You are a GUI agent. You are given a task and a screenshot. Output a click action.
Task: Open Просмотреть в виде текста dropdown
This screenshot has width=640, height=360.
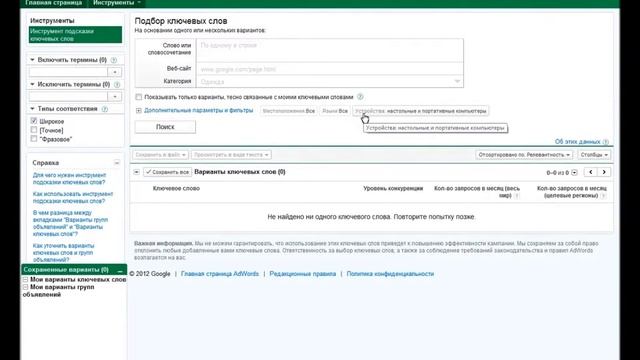point(231,155)
